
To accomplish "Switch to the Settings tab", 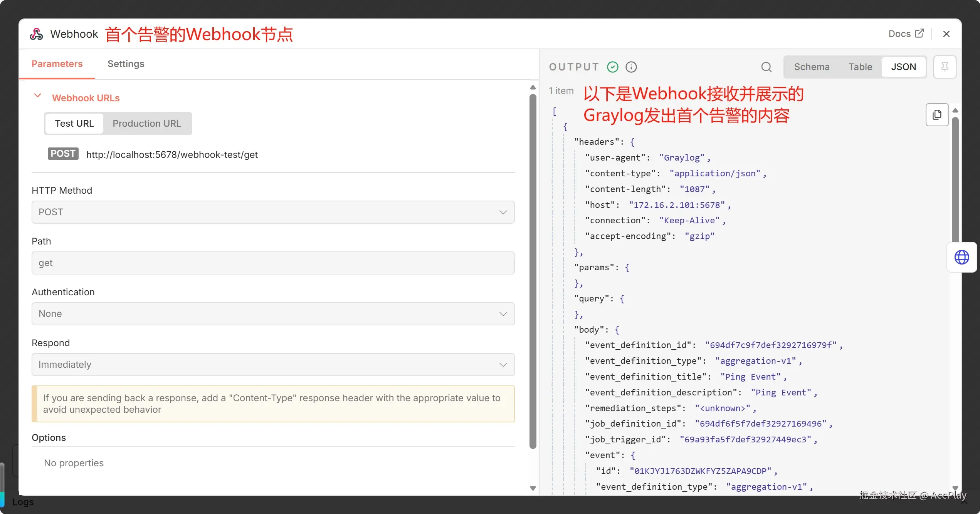I will [x=126, y=64].
